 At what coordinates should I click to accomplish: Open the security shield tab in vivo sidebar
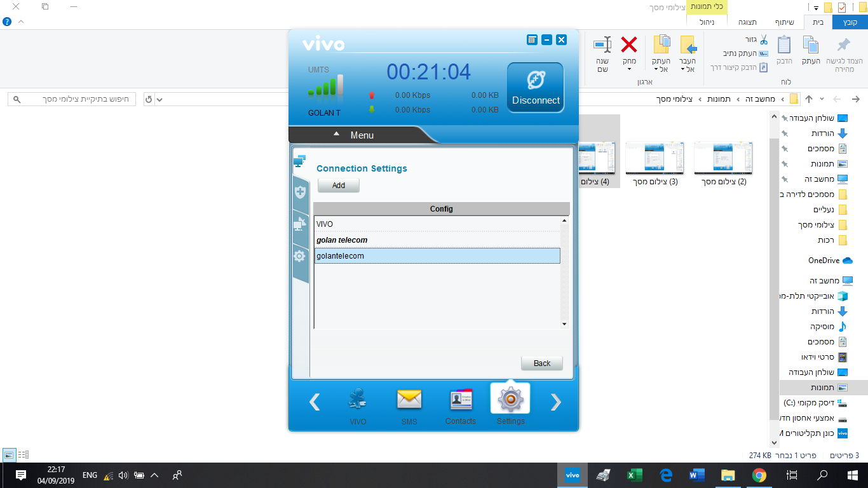(300, 191)
